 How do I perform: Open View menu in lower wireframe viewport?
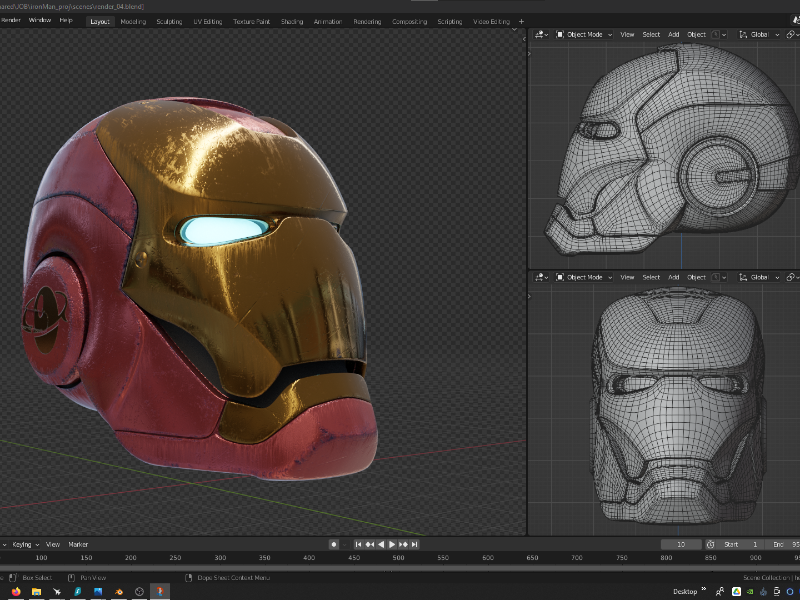point(627,277)
